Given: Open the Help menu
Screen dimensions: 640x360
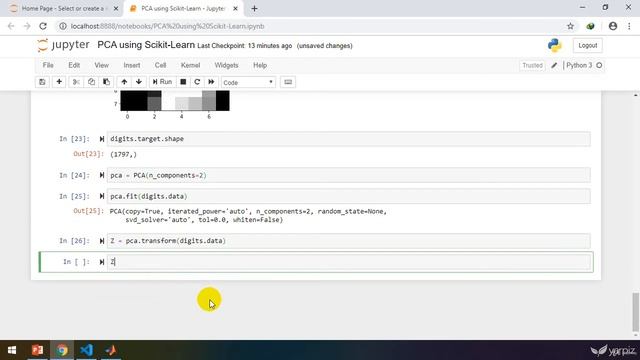Looking at the screenshot, I should point(260,65).
